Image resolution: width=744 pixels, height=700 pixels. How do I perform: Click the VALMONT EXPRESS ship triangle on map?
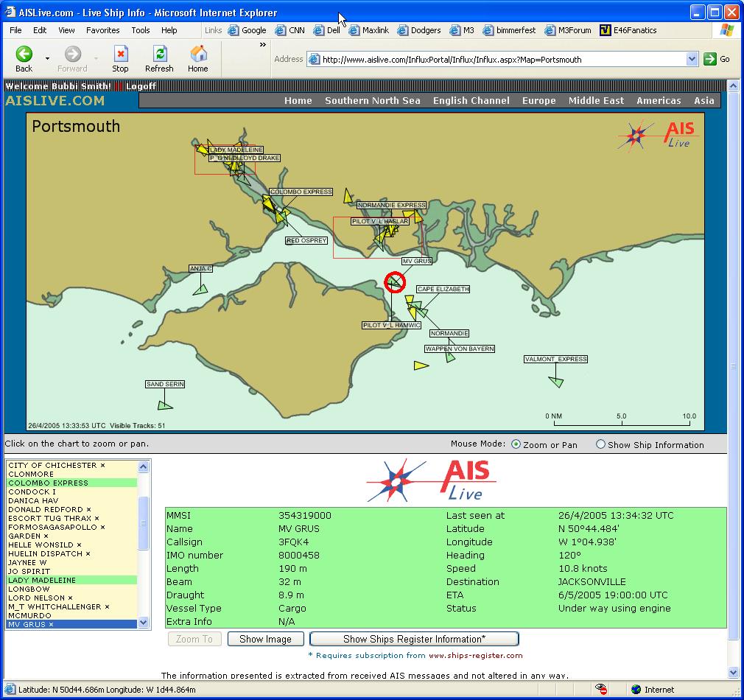pyautogui.click(x=556, y=381)
